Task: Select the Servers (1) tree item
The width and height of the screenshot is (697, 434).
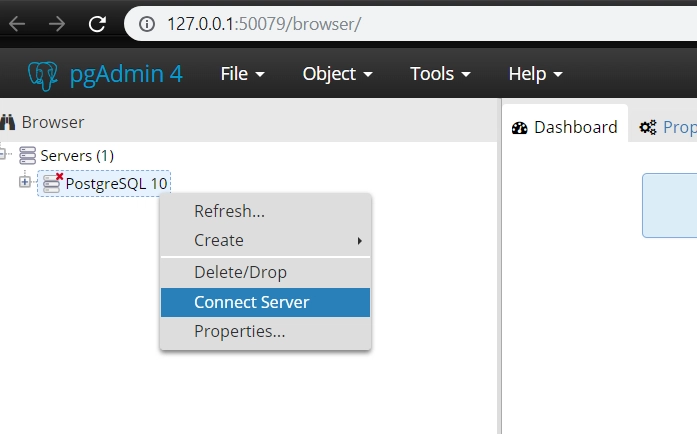Action: pyautogui.click(x=77, y=156)
